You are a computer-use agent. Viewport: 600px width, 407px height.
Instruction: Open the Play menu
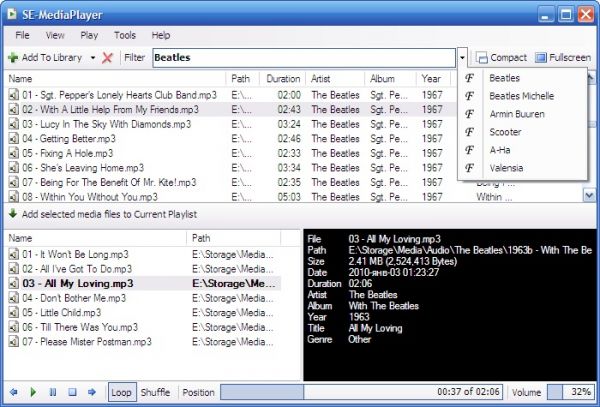[89, 35]
